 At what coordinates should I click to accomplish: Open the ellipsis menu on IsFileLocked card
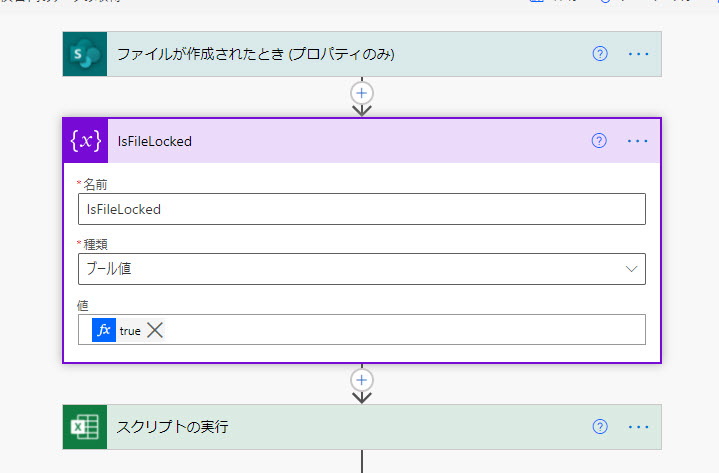638,141
